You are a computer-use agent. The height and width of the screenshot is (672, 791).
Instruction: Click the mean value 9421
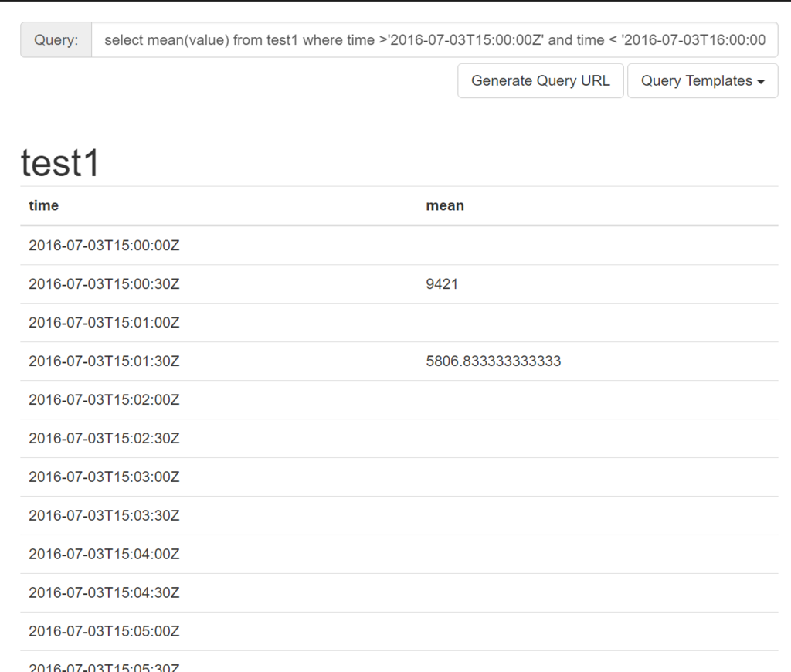[x=442, y=284]
